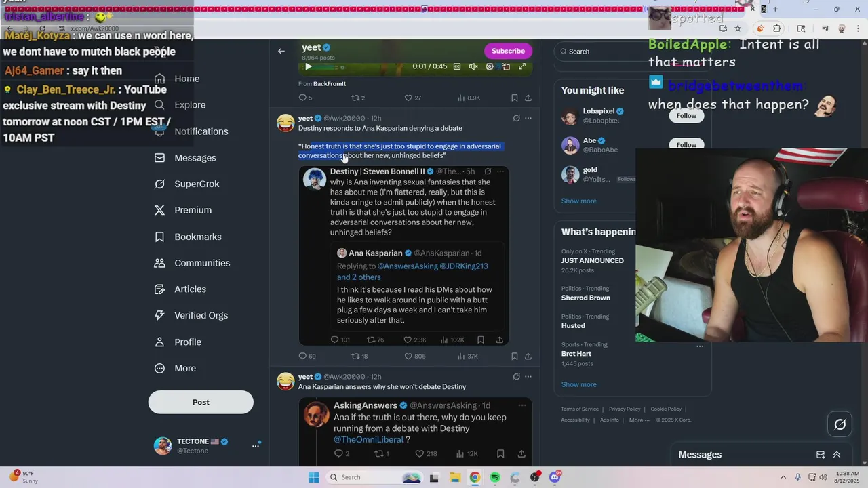Reply to quoted Destiny tweet with 101 replies
868x488 pixels.
(x=340, y=340)
